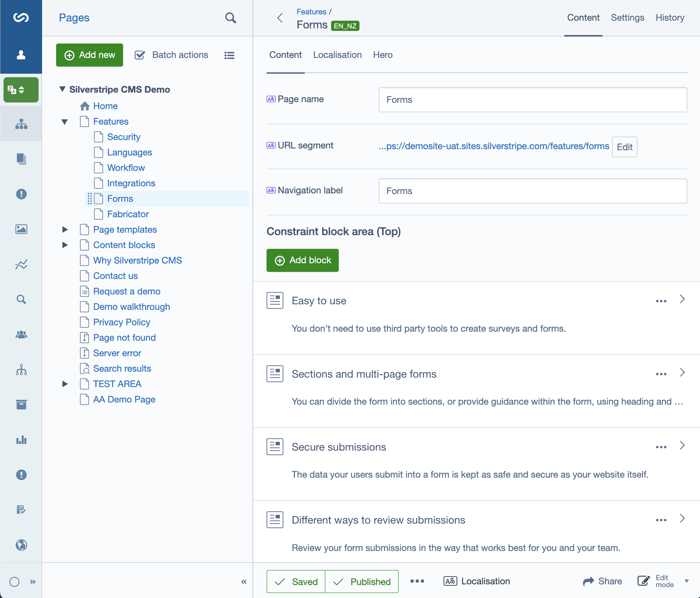This screenshot has width=700, height=598.
Task: Expand the TEST AREA tree node
Action: coord(65,384)
